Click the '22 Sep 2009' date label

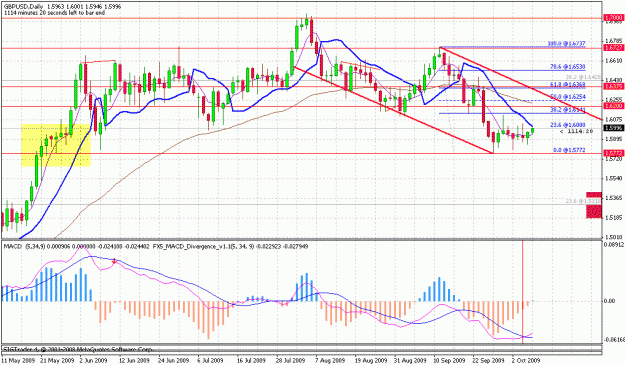489,360
